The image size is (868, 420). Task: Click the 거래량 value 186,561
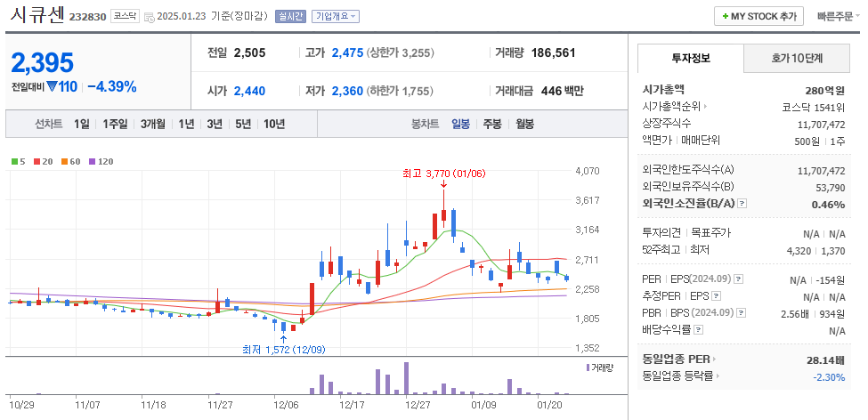(x=553, y=53)
